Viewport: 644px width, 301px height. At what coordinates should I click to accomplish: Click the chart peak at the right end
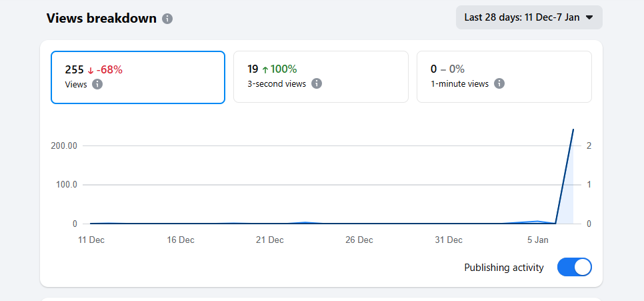(x=573, y=129)
